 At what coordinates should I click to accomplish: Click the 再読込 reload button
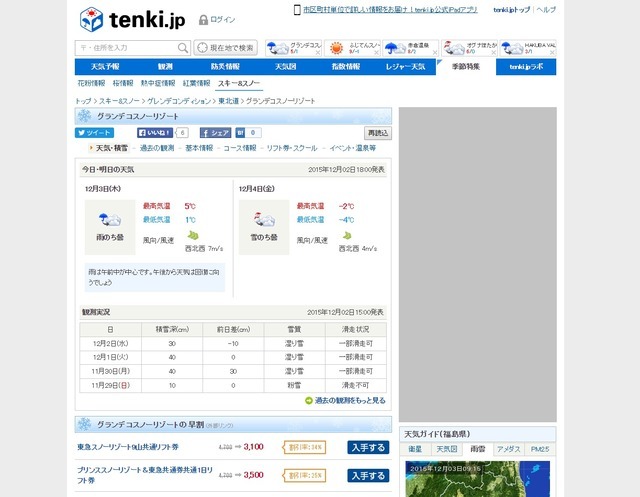pos(378,133)
